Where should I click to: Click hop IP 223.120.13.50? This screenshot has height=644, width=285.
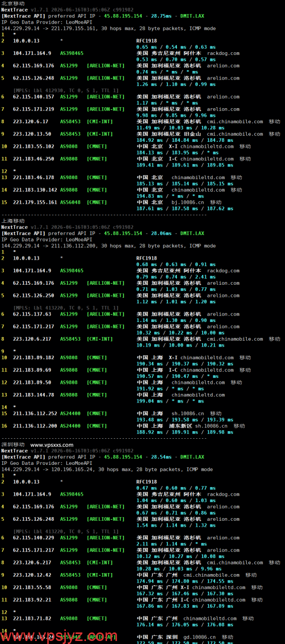point(32,134)
